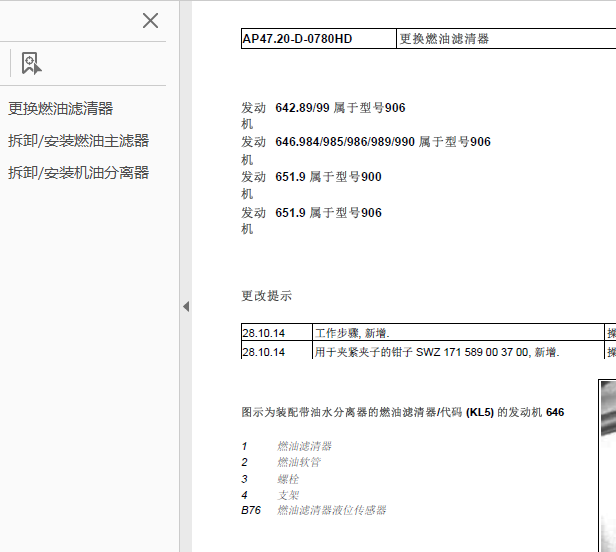Select legend item 1 燃油滤清器
This screenshot has width=616, height=552.
(x=287, y=446)
